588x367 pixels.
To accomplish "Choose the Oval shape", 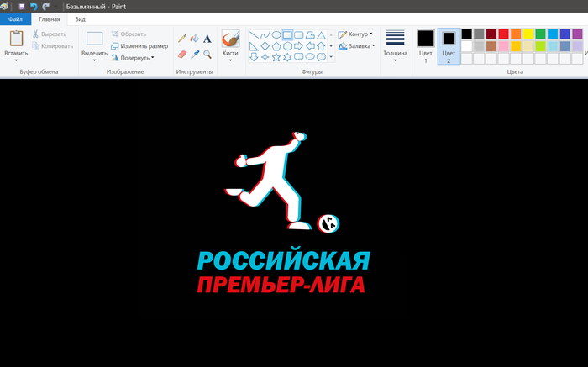I will [276, 35].
